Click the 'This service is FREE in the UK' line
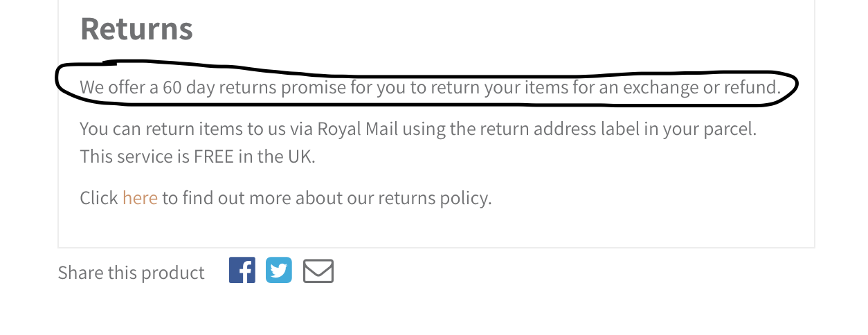 coord(197,156)
